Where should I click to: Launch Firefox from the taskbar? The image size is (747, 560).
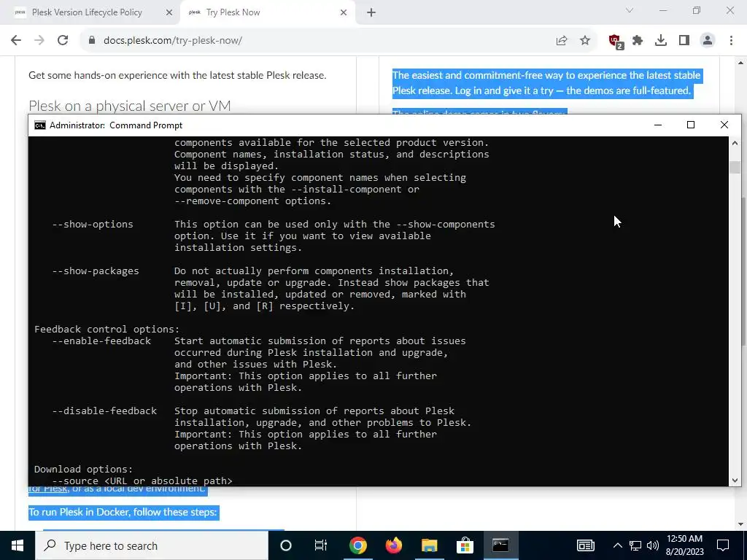(393, 545)
